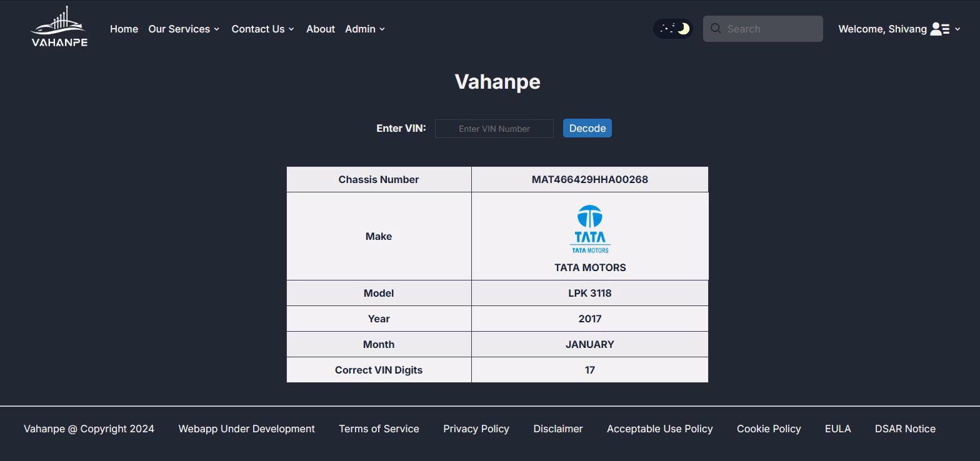The height and width of the screenshot is (461, 980).
Task: Open the Cookie Policy link
Action: tap(769, 429)
